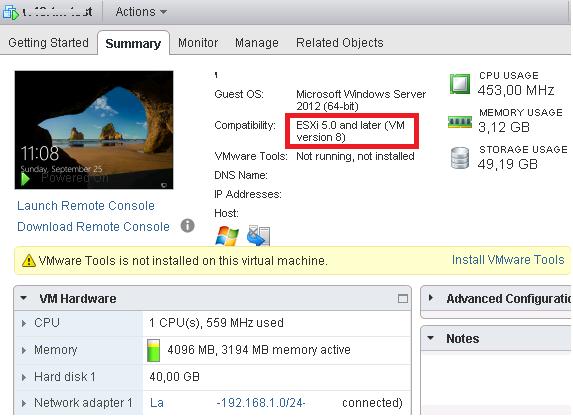Expand the Memory hardware row
573x419 pixels.
(x=24, y=350)
